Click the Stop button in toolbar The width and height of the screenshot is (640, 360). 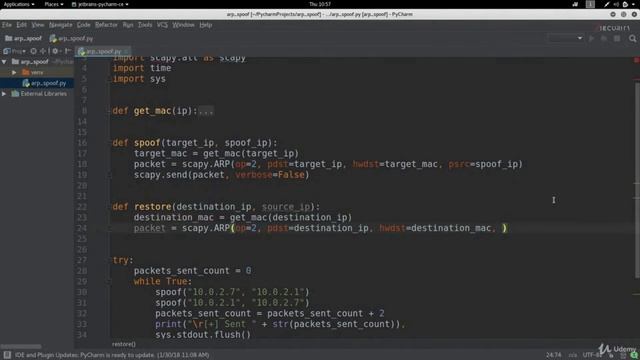click(617, 38)
